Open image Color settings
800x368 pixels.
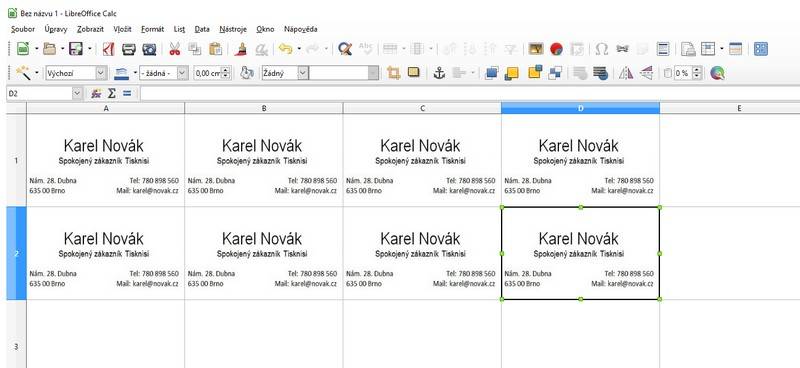coord(718,73)
